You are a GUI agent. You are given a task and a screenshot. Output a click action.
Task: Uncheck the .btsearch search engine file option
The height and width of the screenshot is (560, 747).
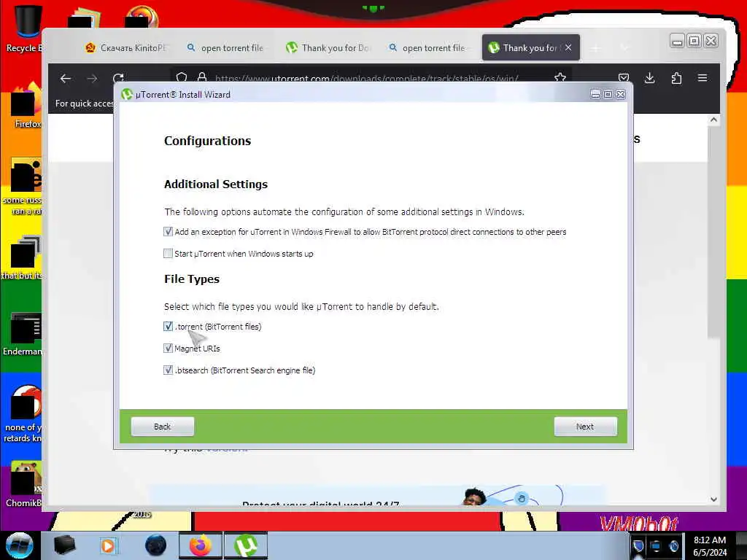(169, 370)
